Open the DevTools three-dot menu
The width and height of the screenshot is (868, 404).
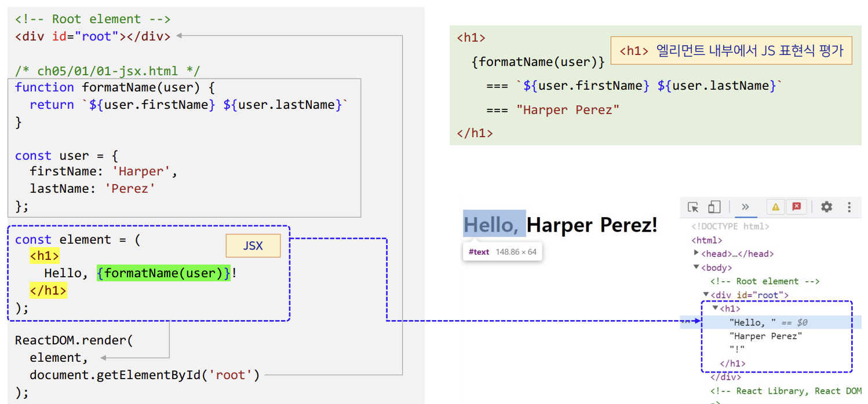tap(849, 207)
